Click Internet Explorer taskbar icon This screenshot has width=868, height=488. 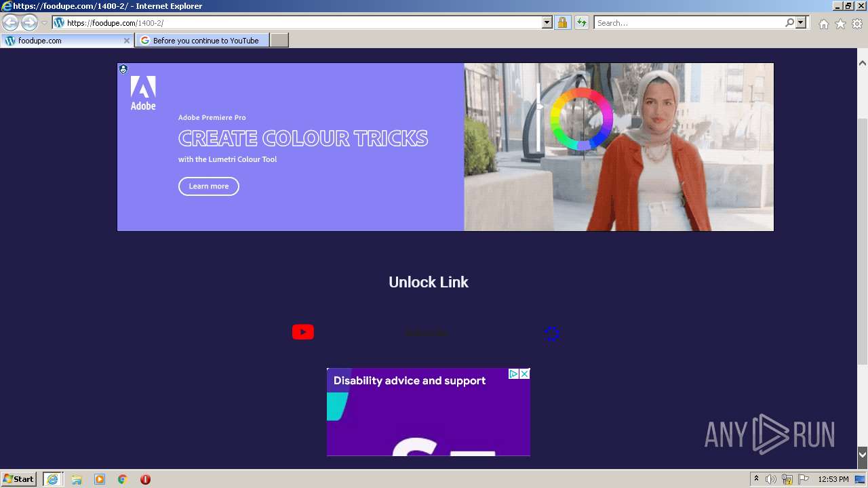click(52, 479)
